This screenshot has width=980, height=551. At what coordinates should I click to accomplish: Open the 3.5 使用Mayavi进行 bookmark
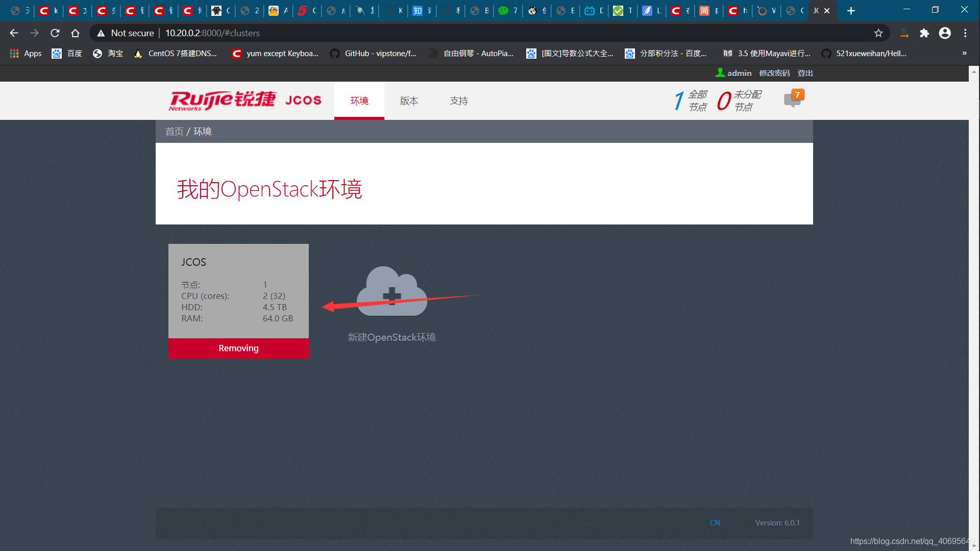click(x=767, y=54)
